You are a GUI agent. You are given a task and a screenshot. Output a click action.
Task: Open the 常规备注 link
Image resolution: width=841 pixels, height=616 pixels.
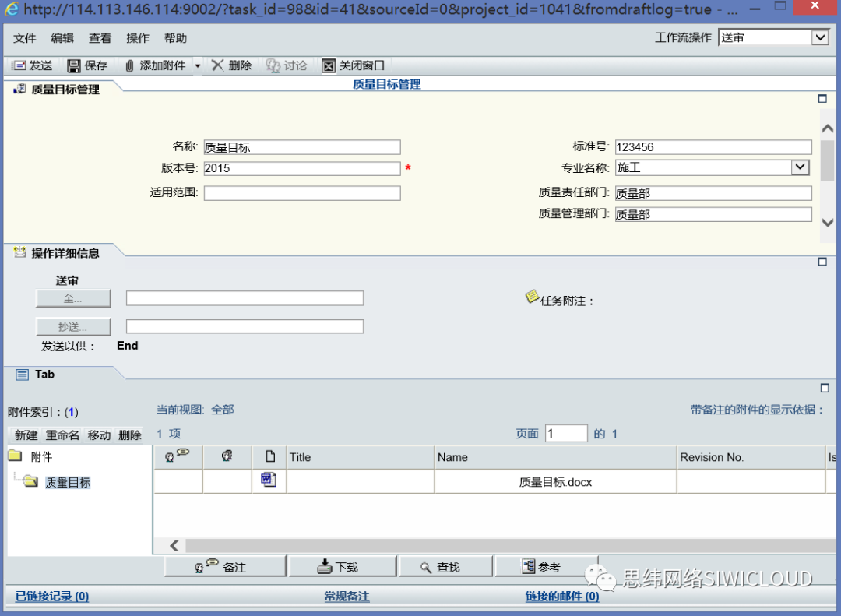click(x=347, y=597)
